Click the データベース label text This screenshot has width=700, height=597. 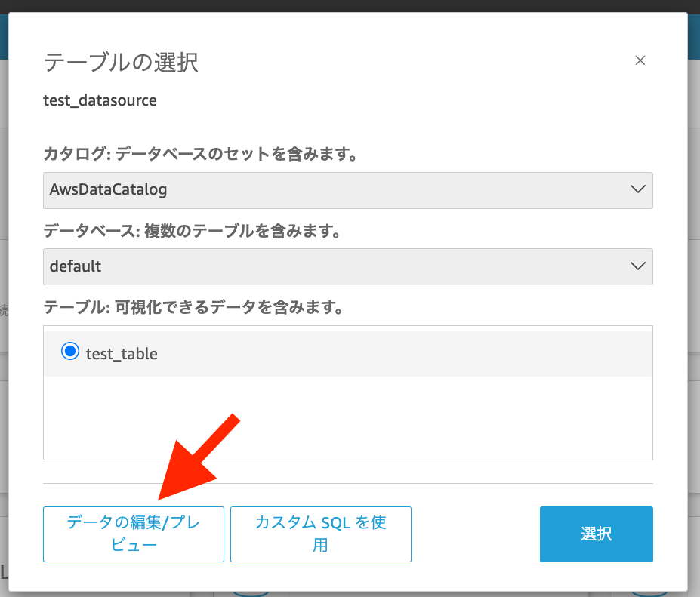192,231
